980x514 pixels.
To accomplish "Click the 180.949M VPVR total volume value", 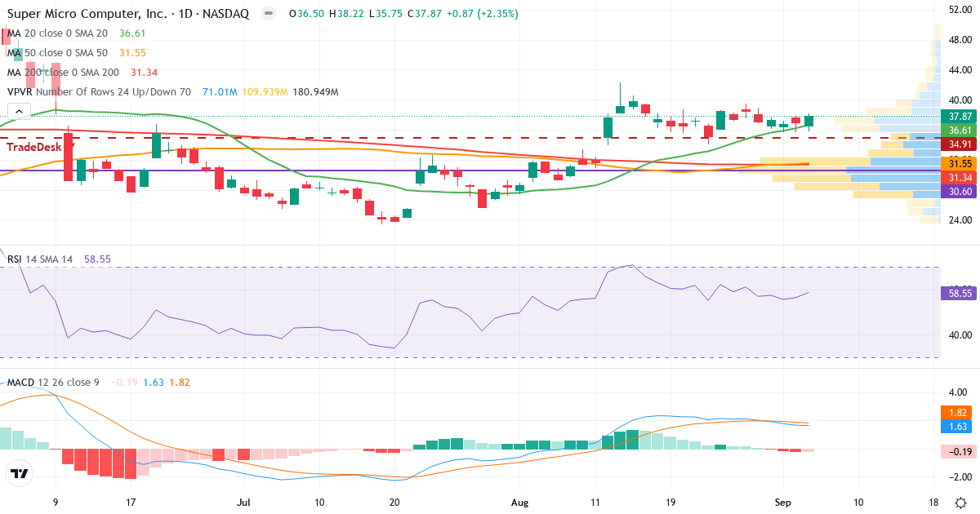I will tap(316, 92).
